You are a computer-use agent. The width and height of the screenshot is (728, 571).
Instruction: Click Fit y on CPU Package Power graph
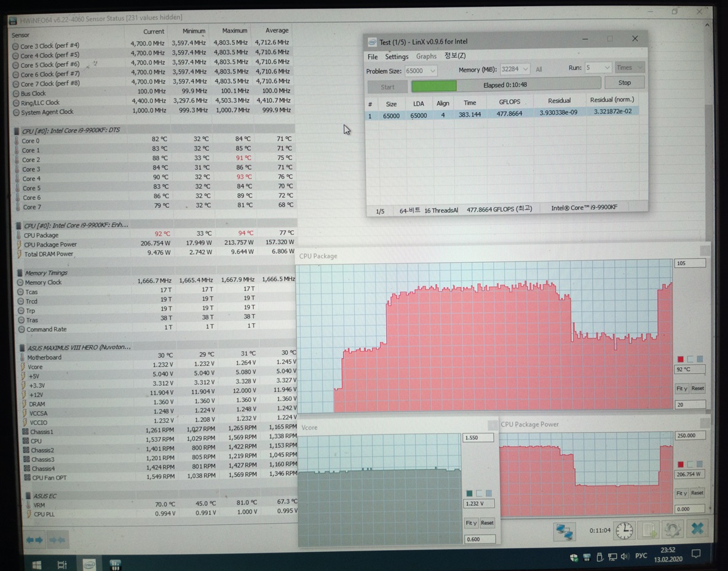click(681, 493)
